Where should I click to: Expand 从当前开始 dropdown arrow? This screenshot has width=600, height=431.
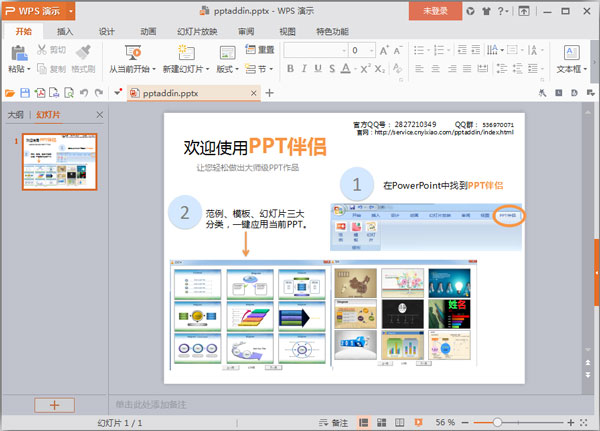click(154, 69)
